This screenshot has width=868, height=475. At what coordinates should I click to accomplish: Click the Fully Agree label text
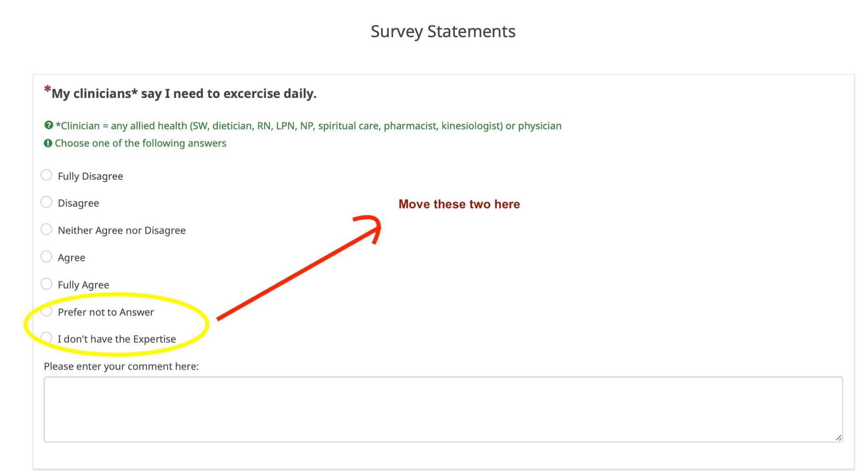click(x=83, y=285)
